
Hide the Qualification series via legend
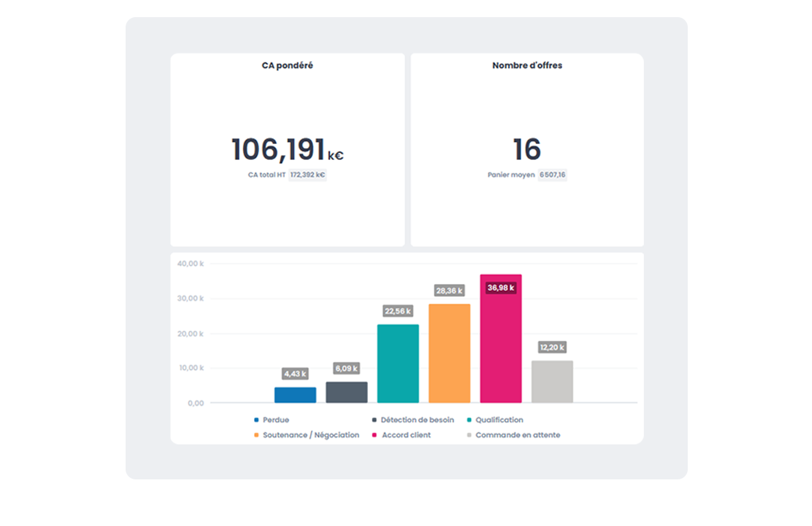(498, 420)
